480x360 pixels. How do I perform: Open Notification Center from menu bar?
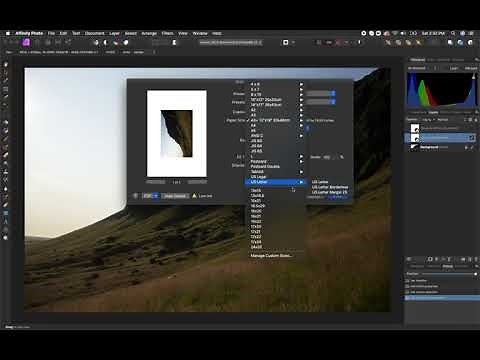(x=471, y=33)
